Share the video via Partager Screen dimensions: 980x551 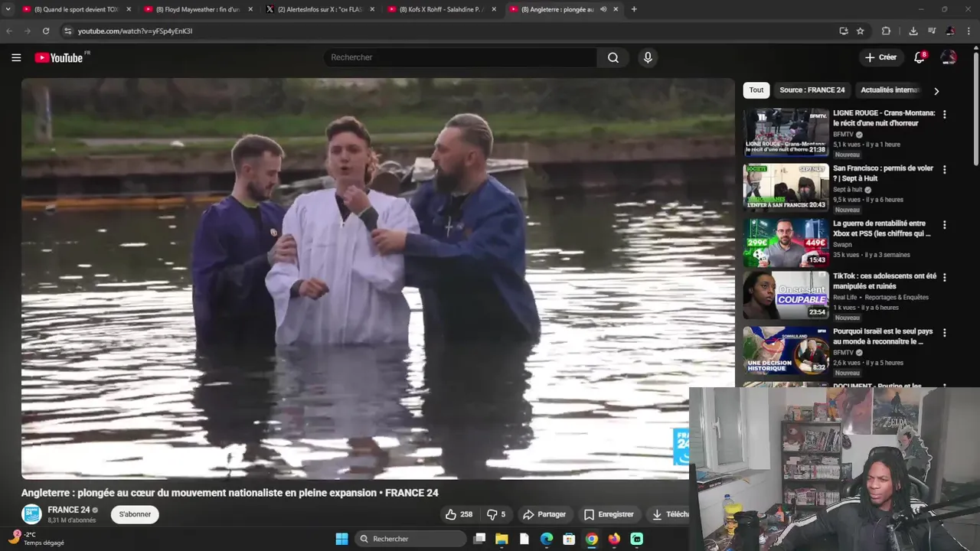544,514
